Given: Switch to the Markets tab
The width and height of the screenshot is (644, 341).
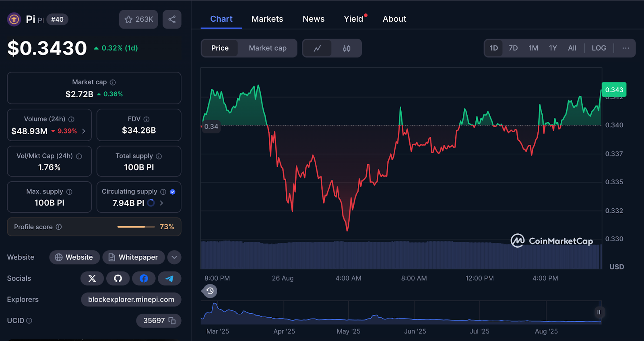Looking at the screenshot, I should pos(267,19).
